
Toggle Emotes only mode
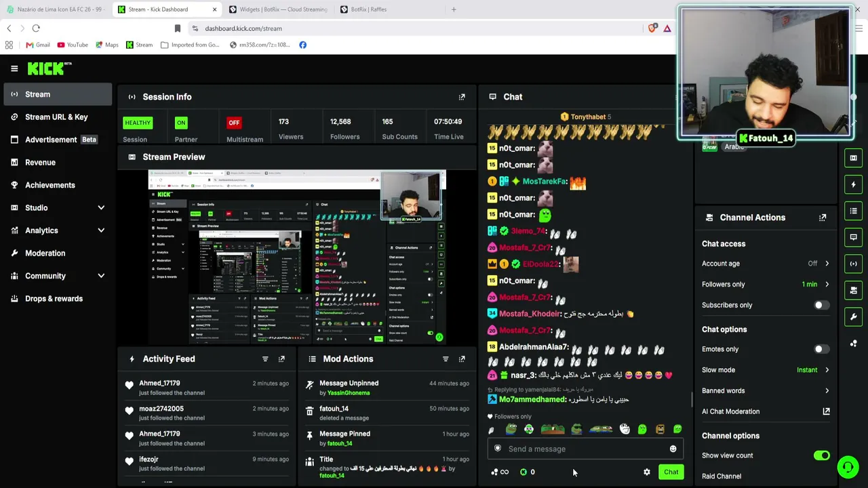[x=821, y=349]
